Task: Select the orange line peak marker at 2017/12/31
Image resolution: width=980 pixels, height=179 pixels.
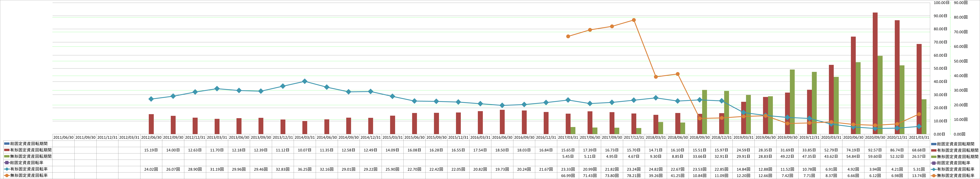Action: (634, 20)
